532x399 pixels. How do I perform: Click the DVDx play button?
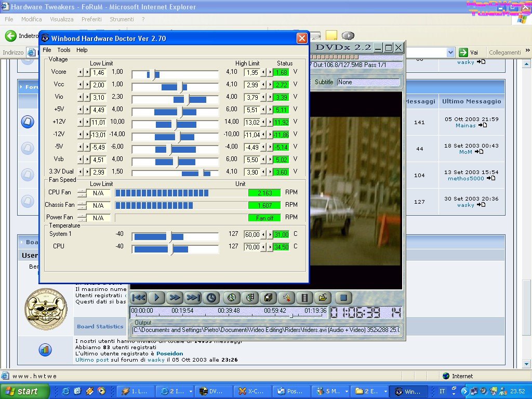point(156,298)
